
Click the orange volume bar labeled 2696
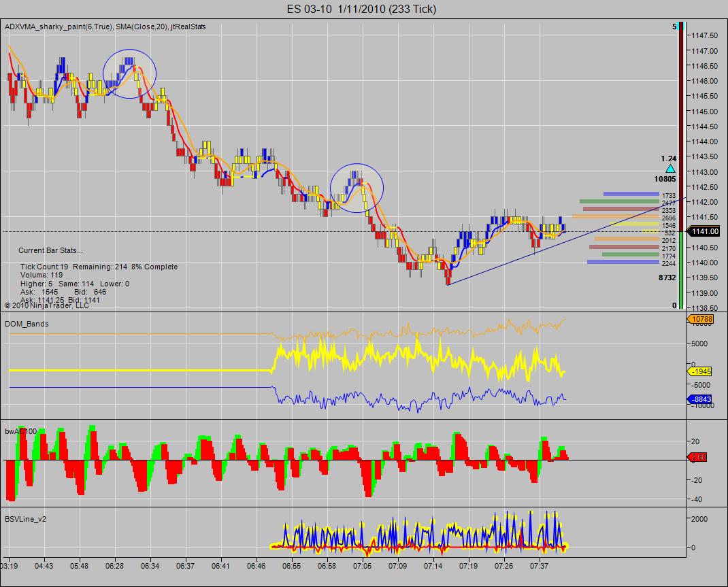[616, 216]
